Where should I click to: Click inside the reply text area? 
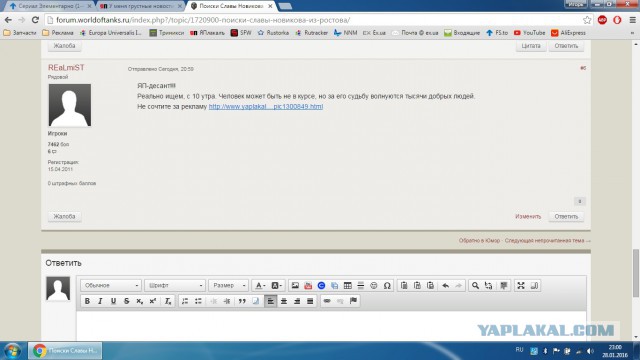tap(331, 325)
